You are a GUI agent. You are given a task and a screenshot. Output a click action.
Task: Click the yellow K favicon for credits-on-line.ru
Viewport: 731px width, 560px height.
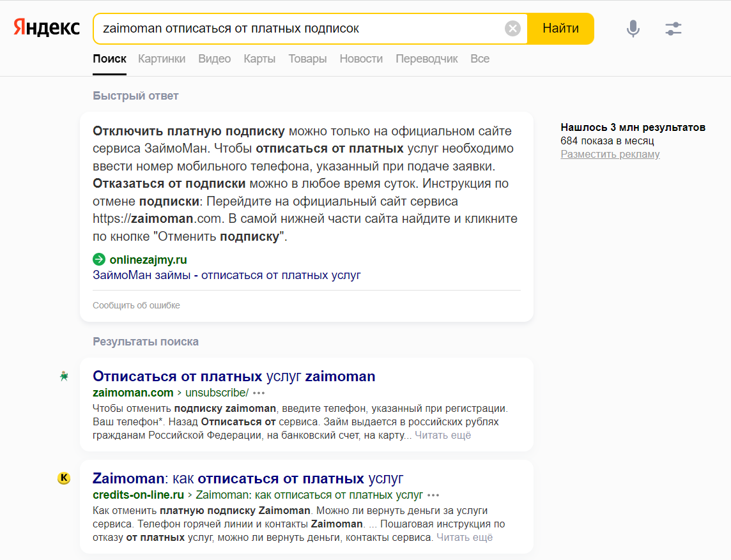[64, 478]
